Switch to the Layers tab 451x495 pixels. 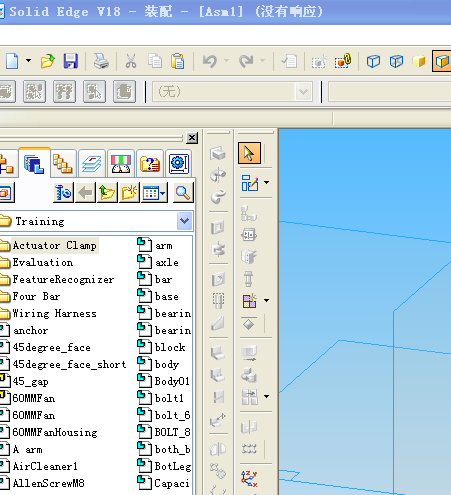point(92,164)
